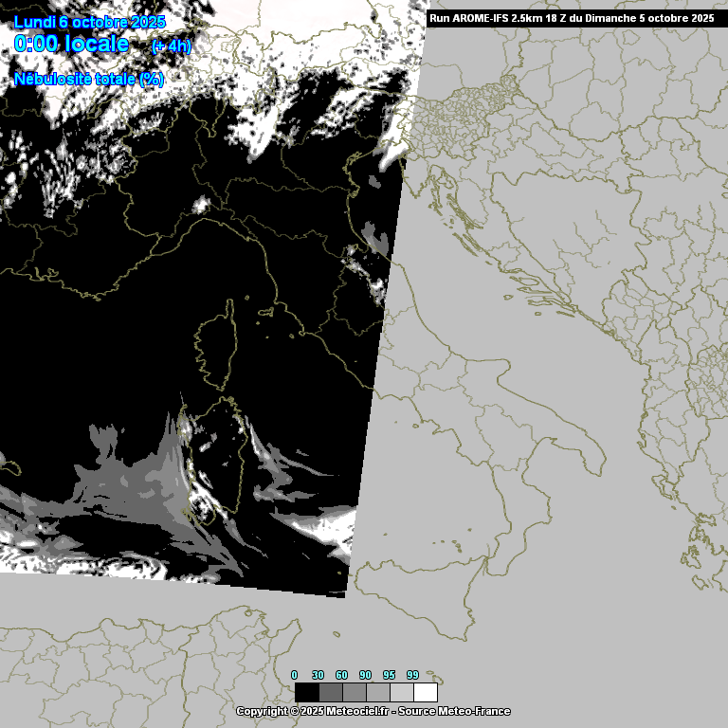Click the dark gray 30% legend swatch
The width and height of the screenshot is (728, 728).
(330, 692)
